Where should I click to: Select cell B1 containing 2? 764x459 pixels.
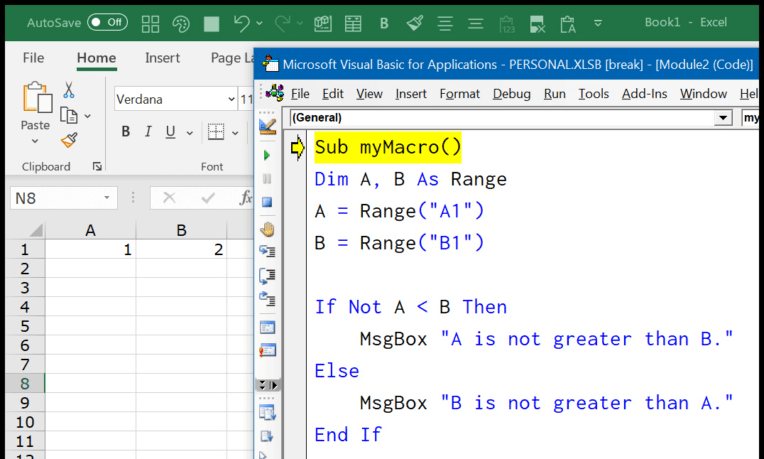[181, 249]
